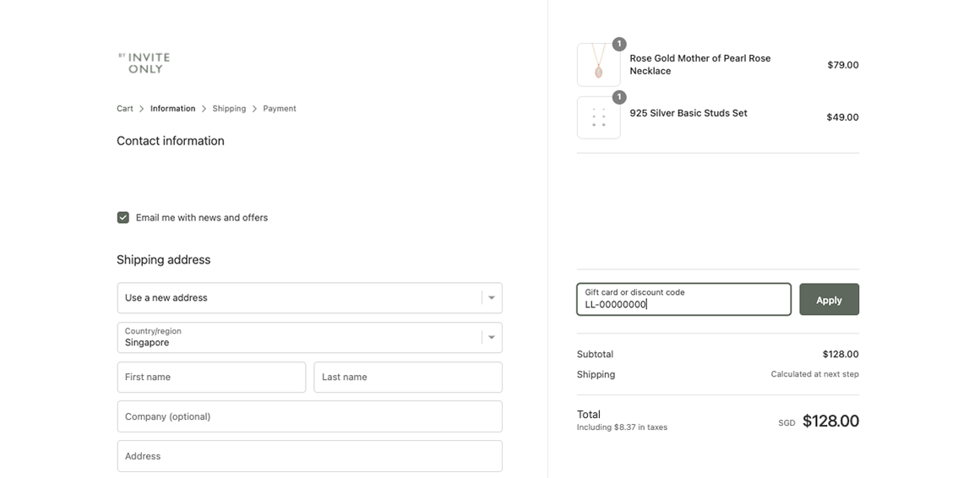
Task: Open the 925 Silver Studs Set thumbnail
Action: click(599, 117)
